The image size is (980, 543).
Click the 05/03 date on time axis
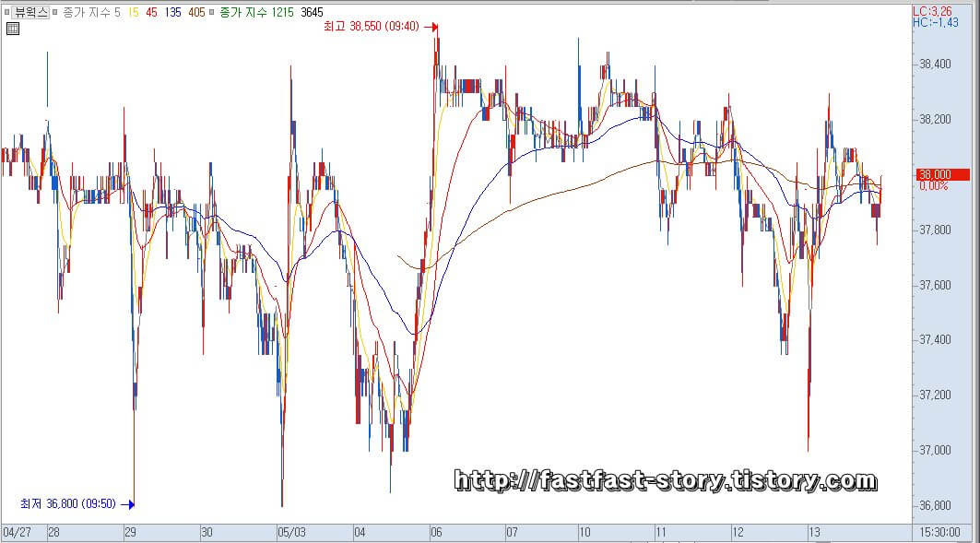292,532
